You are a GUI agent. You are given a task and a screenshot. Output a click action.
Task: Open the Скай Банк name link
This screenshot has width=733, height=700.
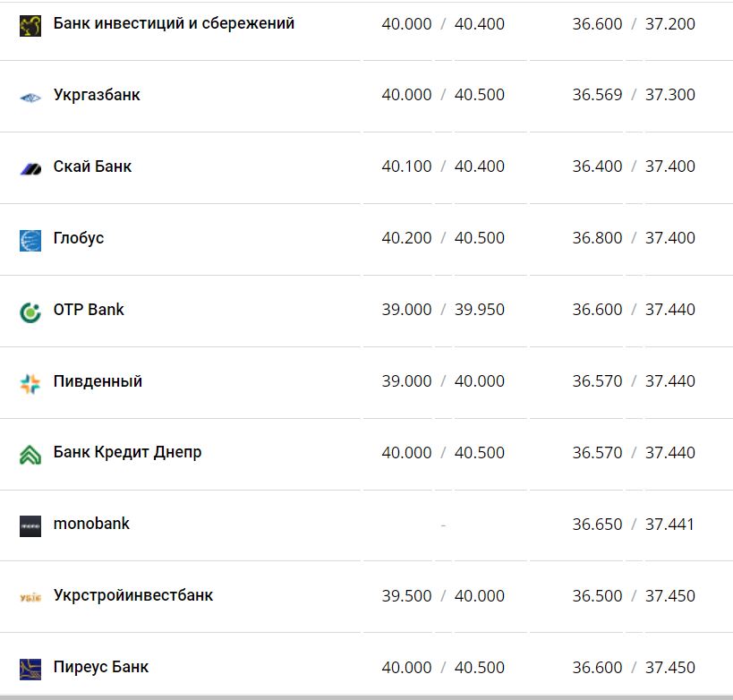(x=92, y=166)
